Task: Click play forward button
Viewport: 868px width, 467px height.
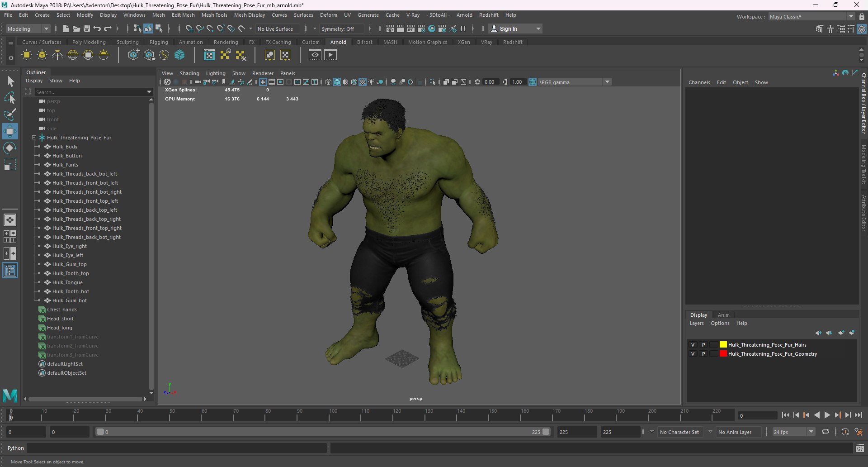Action: click(827, 415)
